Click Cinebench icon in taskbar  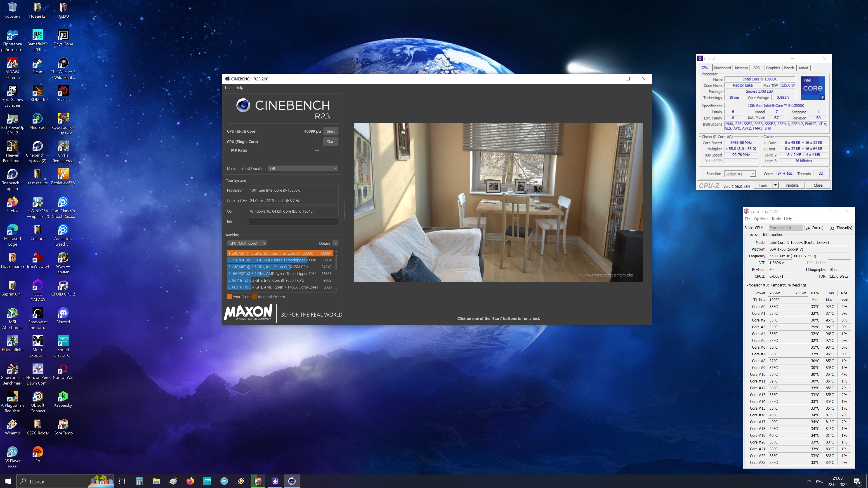(x=292, y=481)
